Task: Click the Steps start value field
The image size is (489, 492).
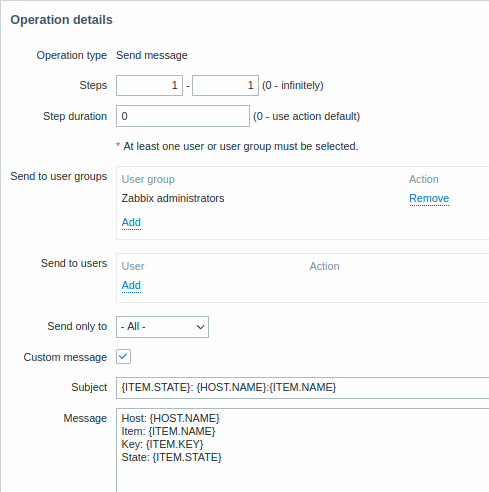Action: (149, 85)
